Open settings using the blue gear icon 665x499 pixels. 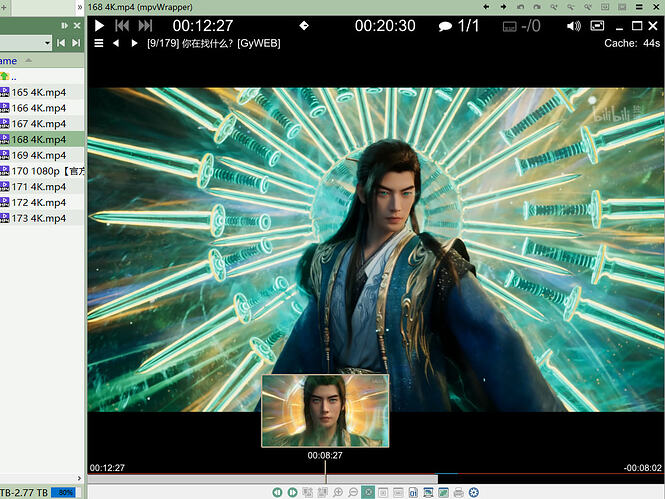(x=474, y=492)
